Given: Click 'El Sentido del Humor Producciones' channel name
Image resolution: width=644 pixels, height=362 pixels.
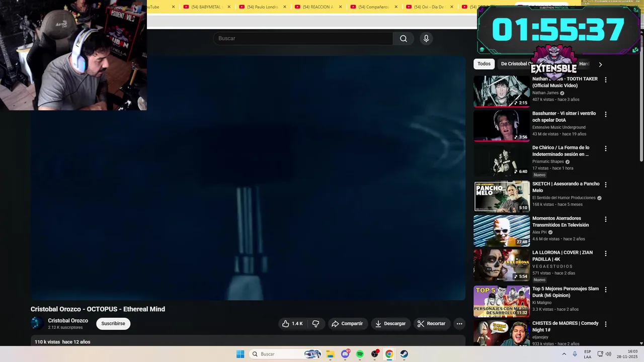Looking at the screenshot, I should [x=564, y=198].
